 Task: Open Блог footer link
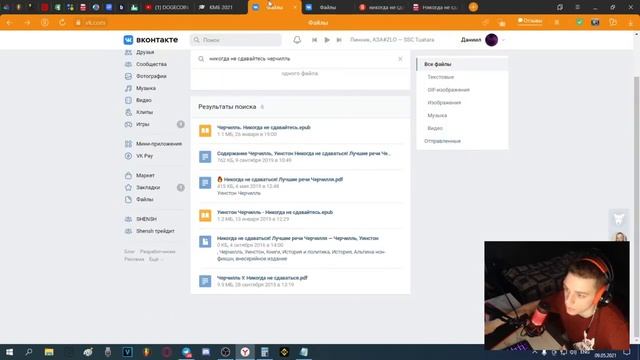pos(129,251)
